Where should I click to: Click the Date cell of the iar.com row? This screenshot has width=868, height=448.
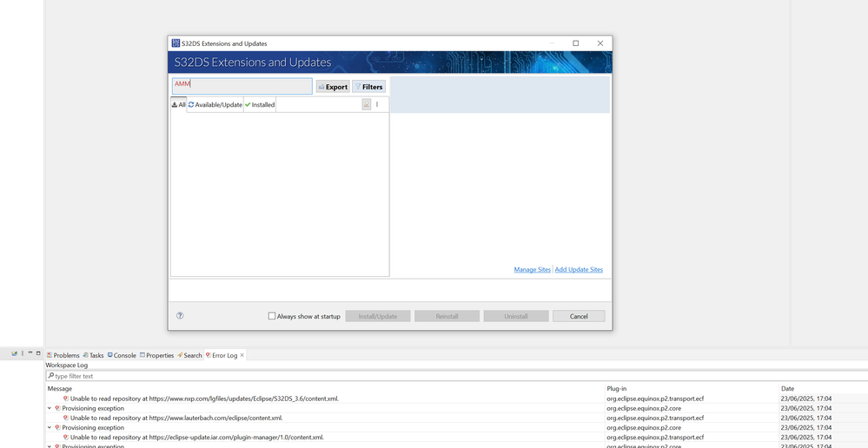(x=806, y=437)
